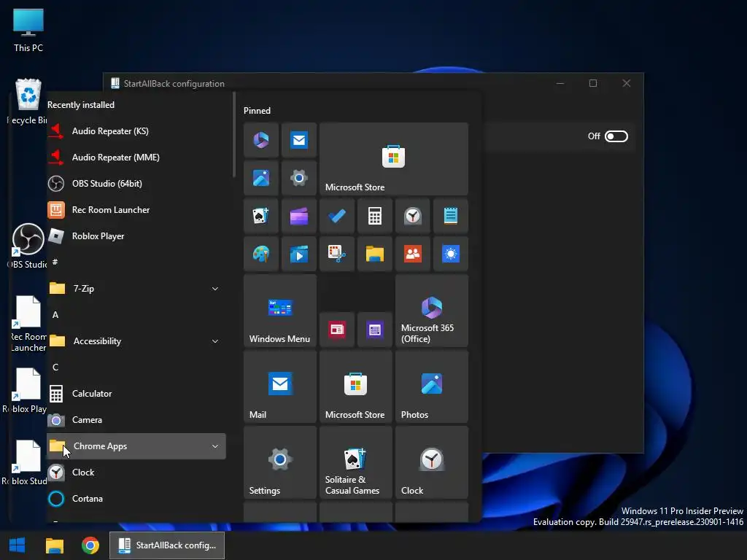Open the blue sun Weather pinned tile

(451, 254)
